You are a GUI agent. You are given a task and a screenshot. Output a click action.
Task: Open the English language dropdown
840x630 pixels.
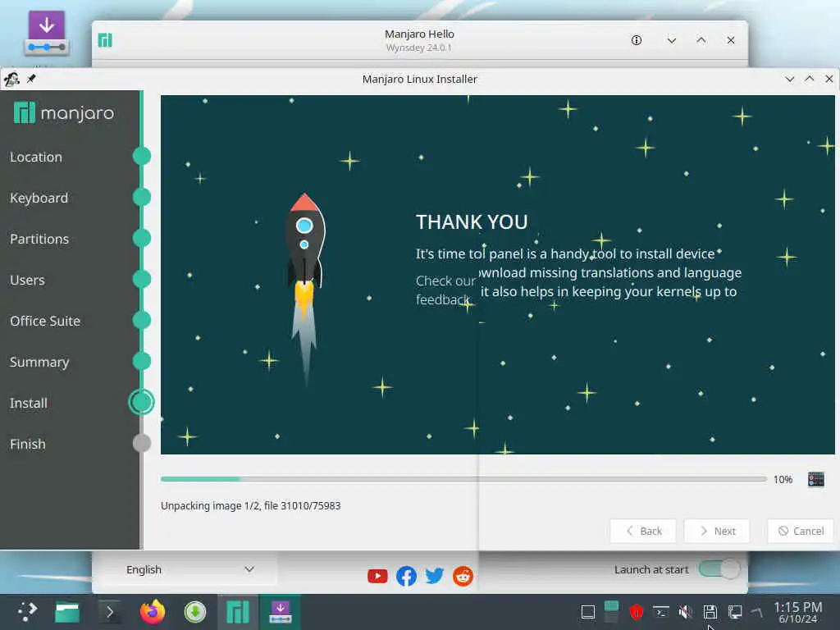click(x=189, y=569)
